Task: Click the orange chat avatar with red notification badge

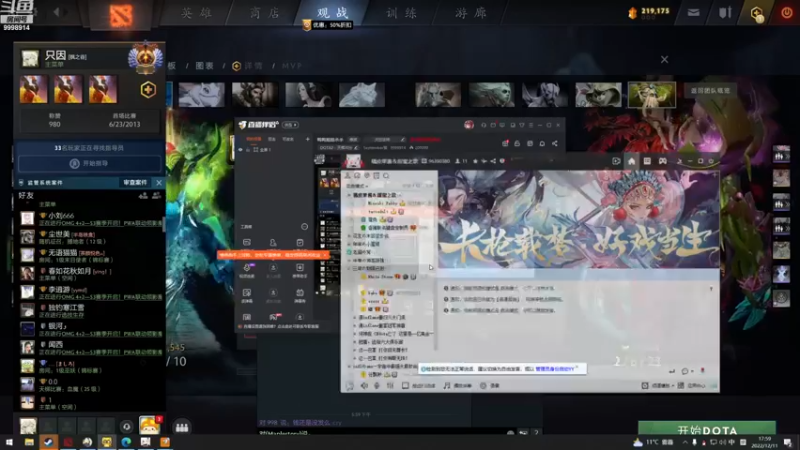Action: coord(149,425)
